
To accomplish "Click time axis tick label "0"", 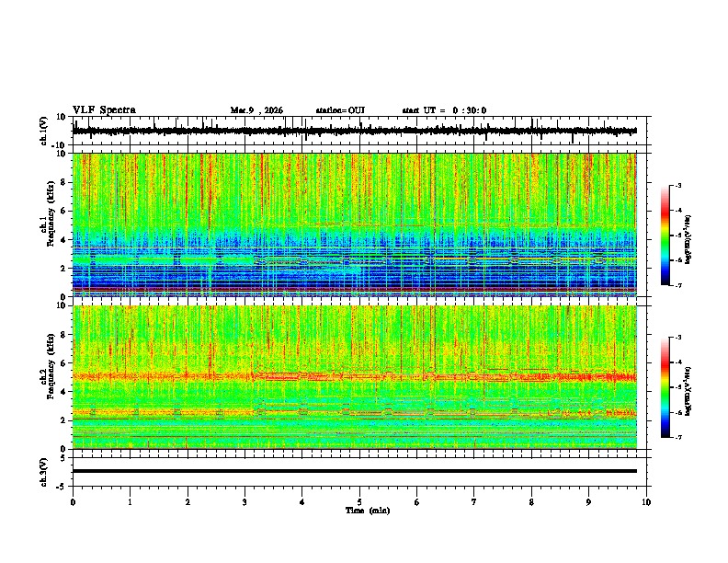I will pyautogui.click(x=73, y=502).
